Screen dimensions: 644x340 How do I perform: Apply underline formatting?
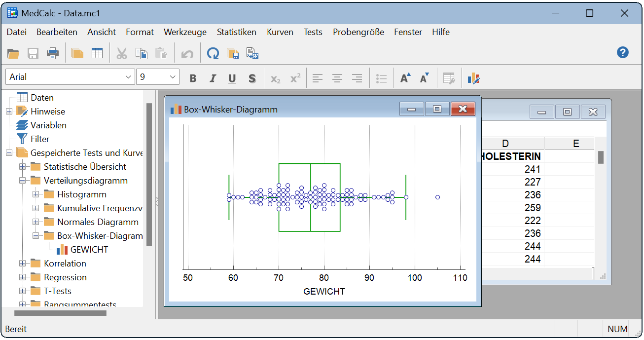[232, 78]
